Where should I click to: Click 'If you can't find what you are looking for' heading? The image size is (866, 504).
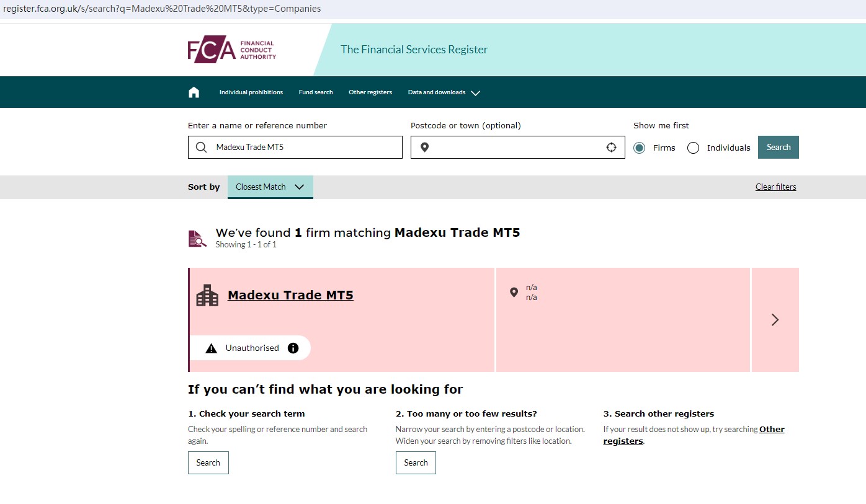pos(326,390)
